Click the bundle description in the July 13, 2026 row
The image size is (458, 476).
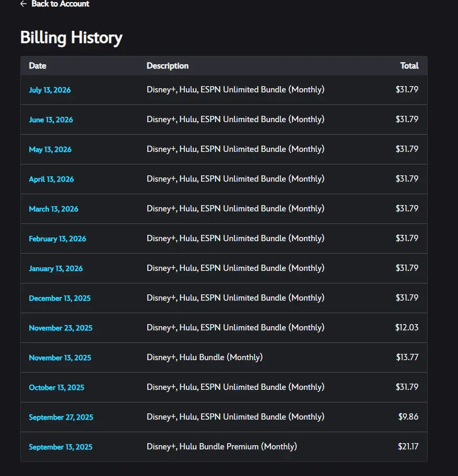tap(236, 90)
